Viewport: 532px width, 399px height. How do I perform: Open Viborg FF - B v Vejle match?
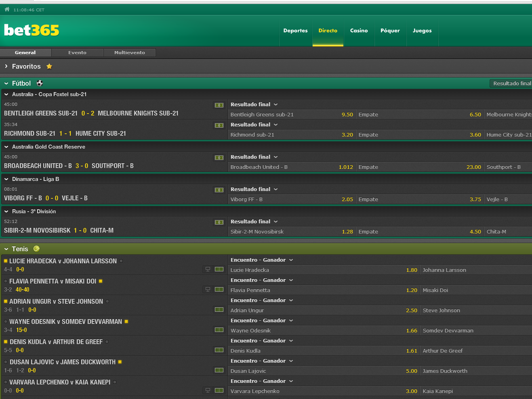[x=46, y=198]
